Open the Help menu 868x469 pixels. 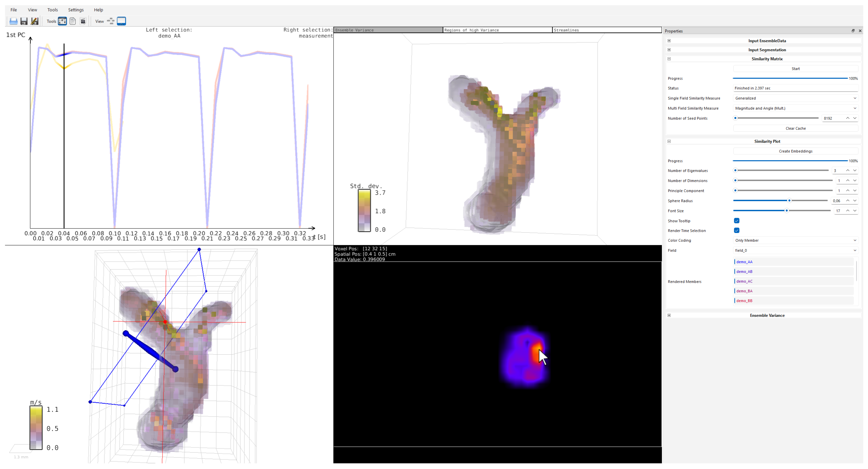coord(98,10)
